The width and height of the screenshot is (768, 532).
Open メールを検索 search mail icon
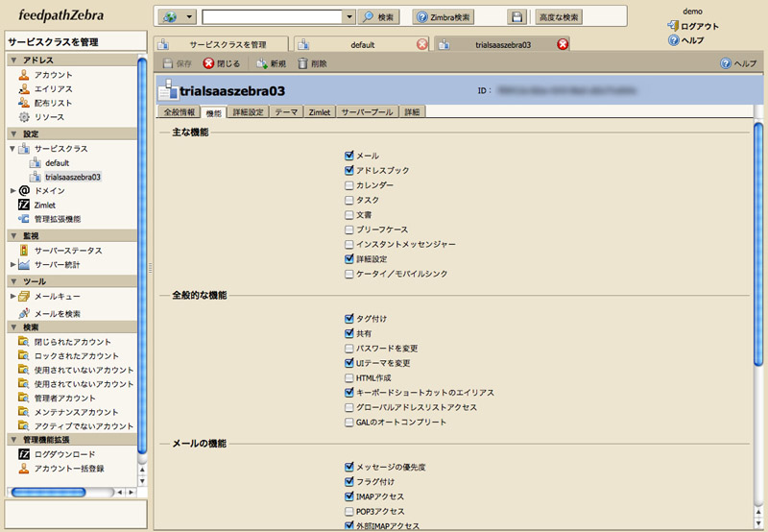click(23, 313)
